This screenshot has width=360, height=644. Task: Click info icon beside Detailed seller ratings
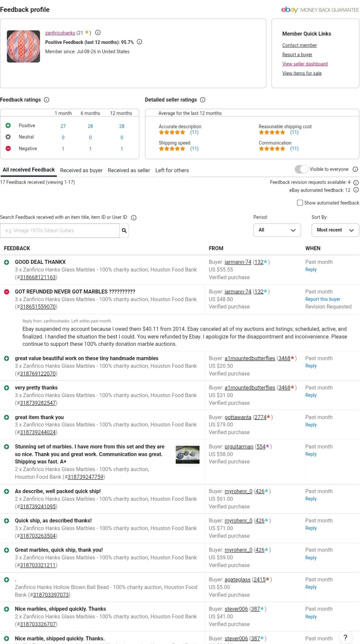click(x=202, y=100)
